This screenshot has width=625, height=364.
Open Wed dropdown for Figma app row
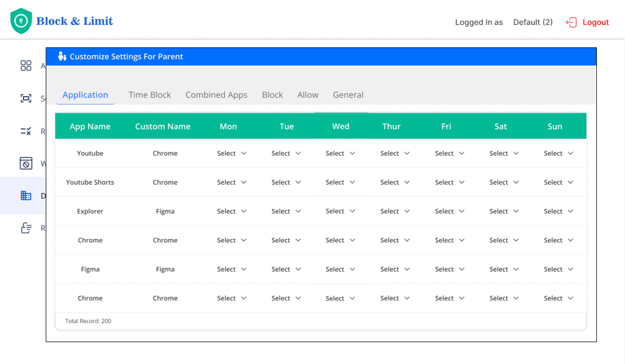click(341, 269)
